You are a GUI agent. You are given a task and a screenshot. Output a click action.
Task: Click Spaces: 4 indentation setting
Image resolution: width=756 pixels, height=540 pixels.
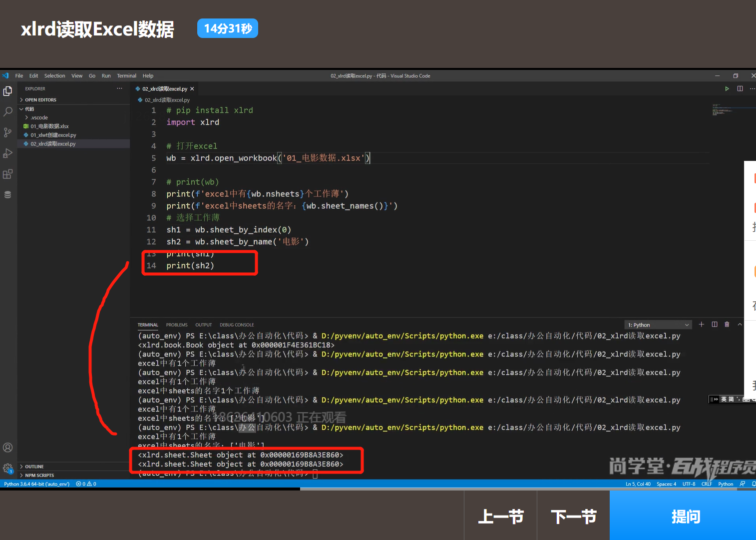click(x=666, y=484)
